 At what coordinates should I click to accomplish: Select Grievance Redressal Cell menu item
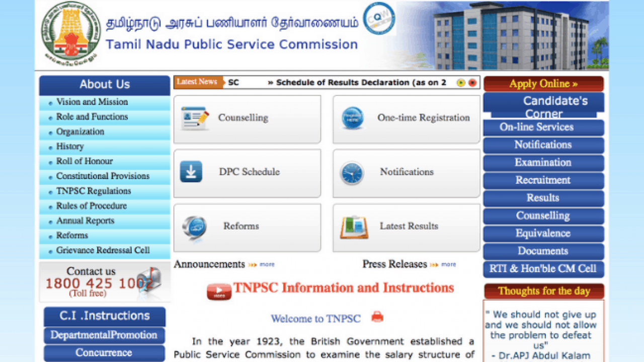tap(103, 250)
